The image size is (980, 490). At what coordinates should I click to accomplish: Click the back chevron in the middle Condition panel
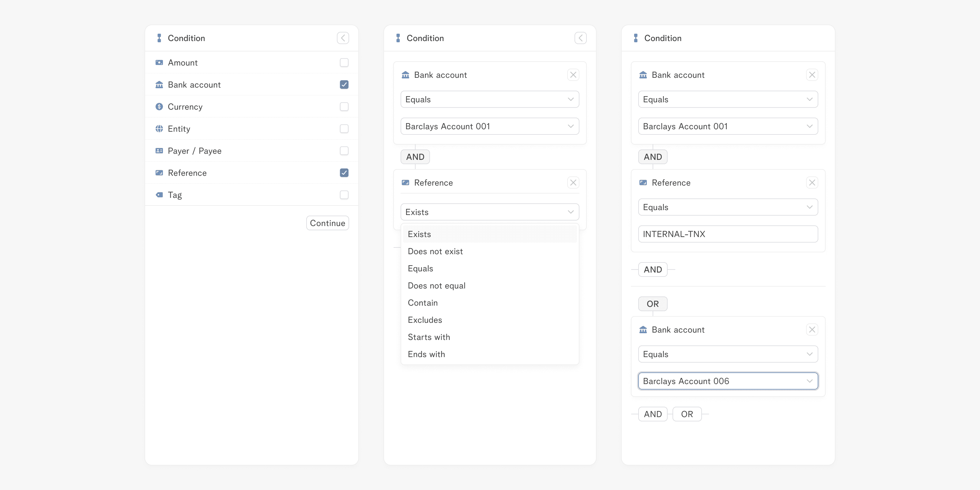580,38
